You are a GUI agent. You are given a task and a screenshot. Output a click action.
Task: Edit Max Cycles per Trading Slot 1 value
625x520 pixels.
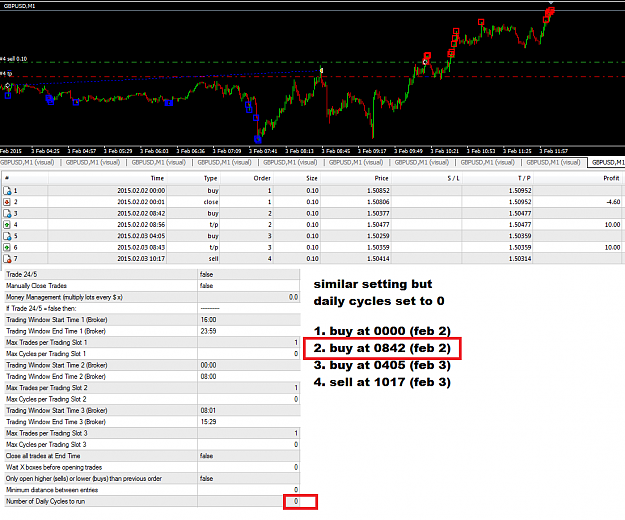pos(248,354)
